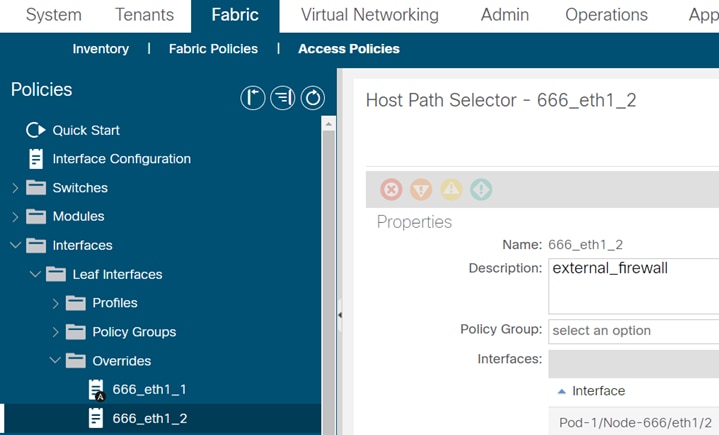The width and height of the screenshot is (719, 435).
Task: Click the collapse-all tree icon in Policies header
Action: point(282,98)
